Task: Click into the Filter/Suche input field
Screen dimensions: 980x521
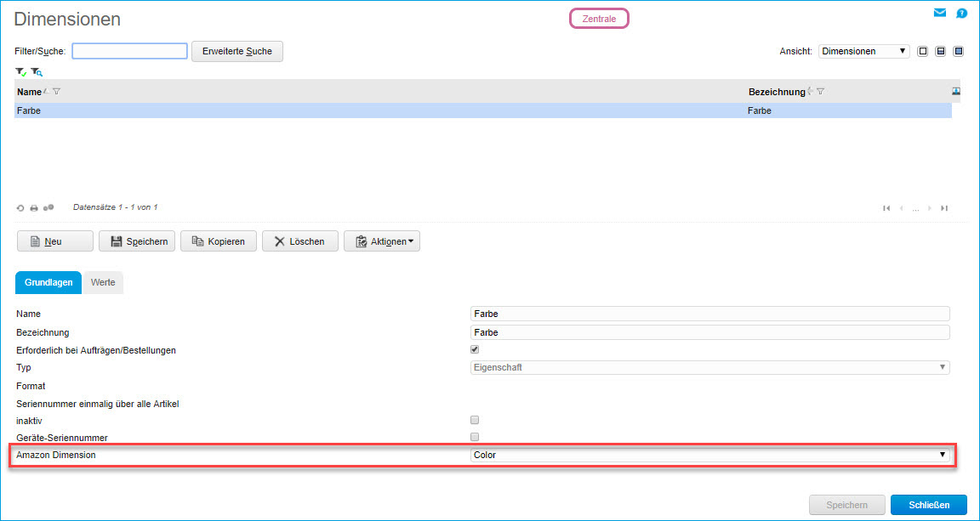Action: click(128, 51)
